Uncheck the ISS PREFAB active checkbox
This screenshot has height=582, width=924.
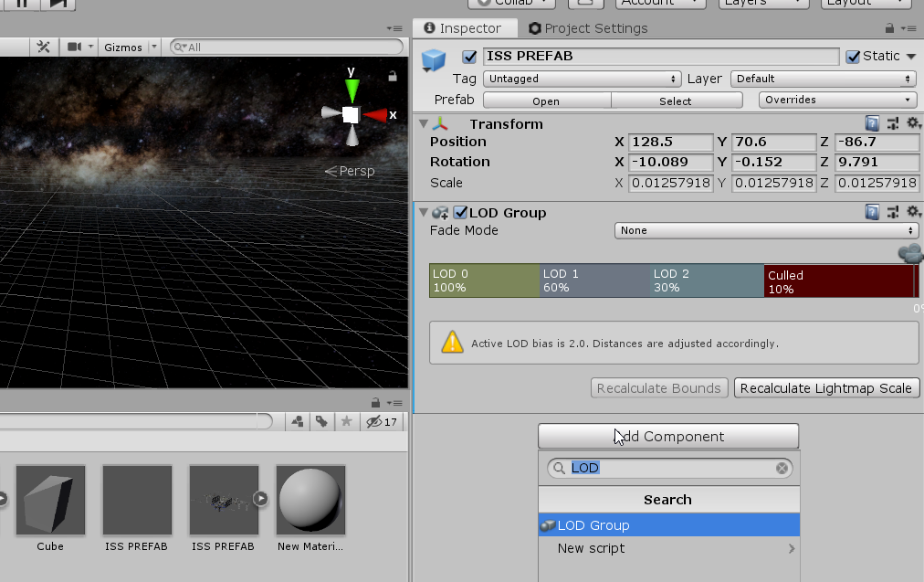pyautogui.click(x=469, y=57)
